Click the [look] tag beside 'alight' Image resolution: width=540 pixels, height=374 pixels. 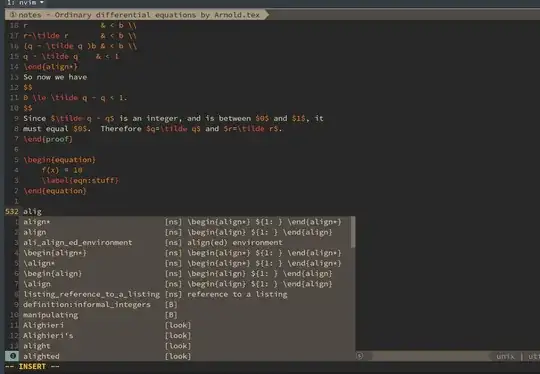[178, 346]
